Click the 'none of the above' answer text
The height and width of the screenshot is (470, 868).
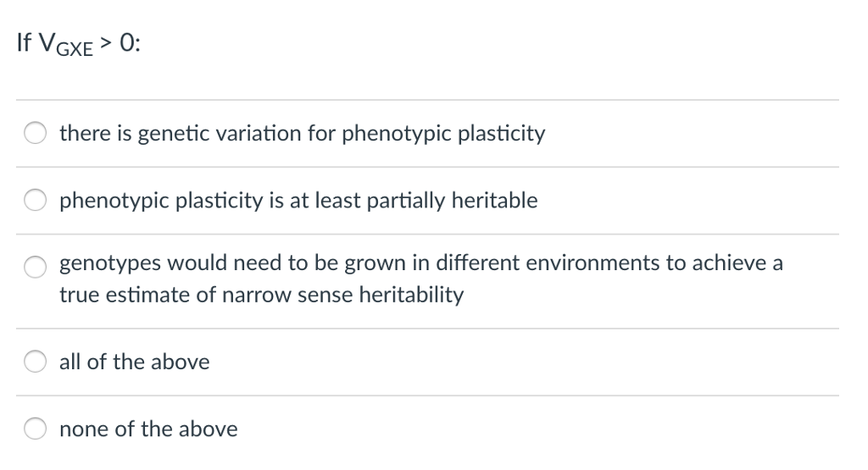[148, 429]
